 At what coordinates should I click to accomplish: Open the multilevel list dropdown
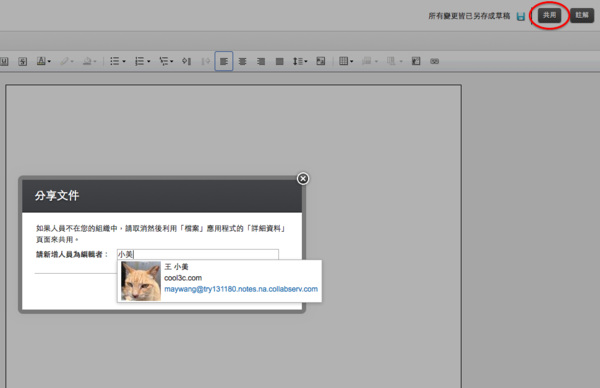[x=166, y=61]
